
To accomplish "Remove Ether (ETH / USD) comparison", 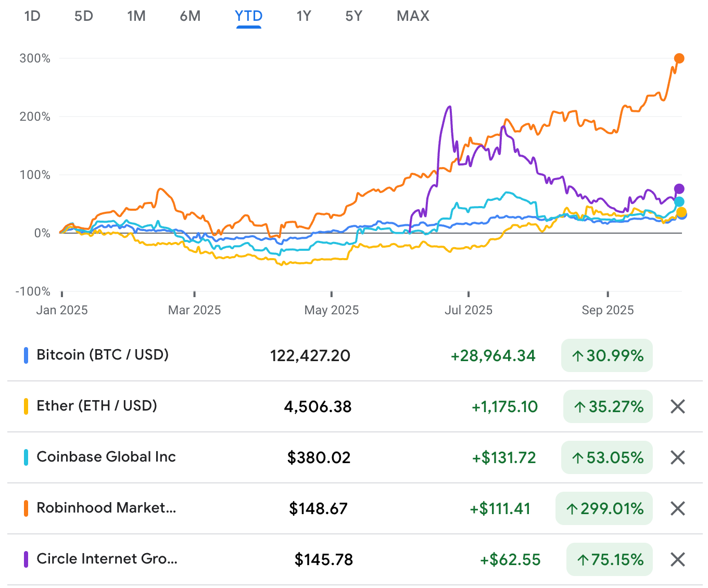I will [677, 406].
